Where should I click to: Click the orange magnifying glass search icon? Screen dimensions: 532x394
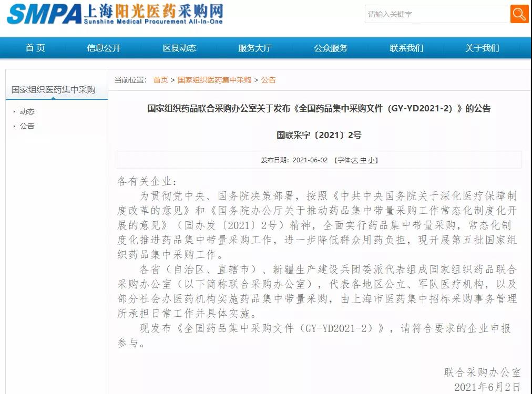pyautogui.click(x=519, y=14)
